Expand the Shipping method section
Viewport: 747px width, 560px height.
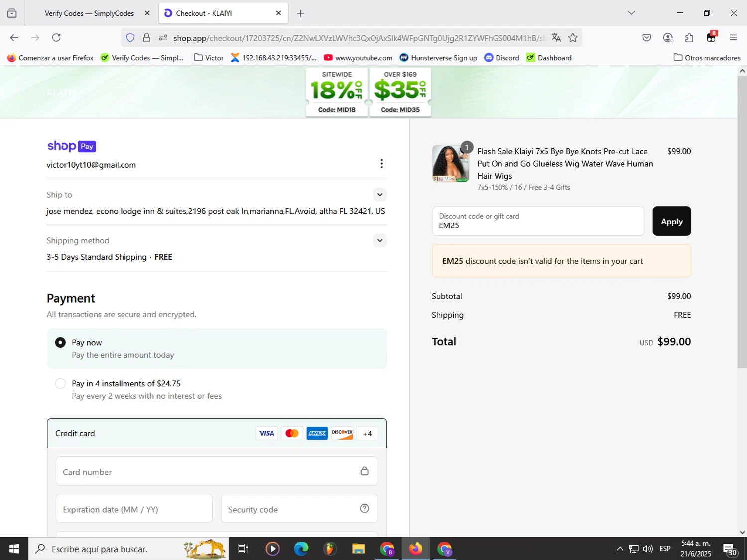coord(380,241)
